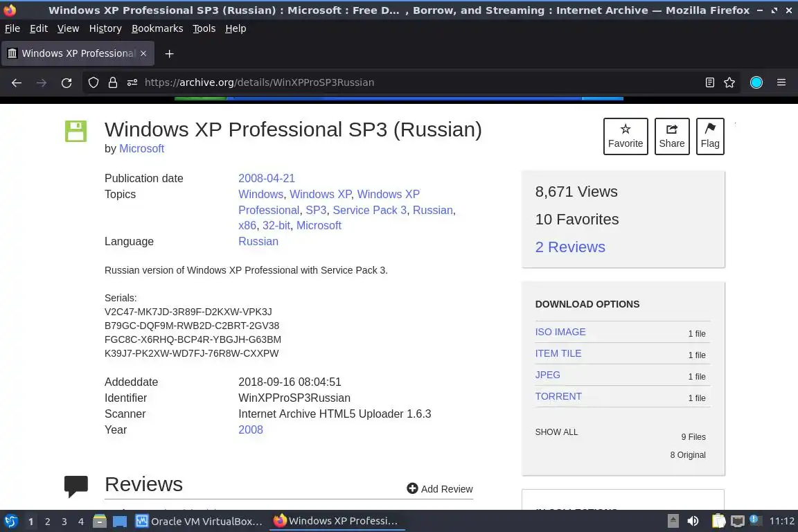
Task: Click the green floppy disk software icon
Action: click(x=76, y=131)
